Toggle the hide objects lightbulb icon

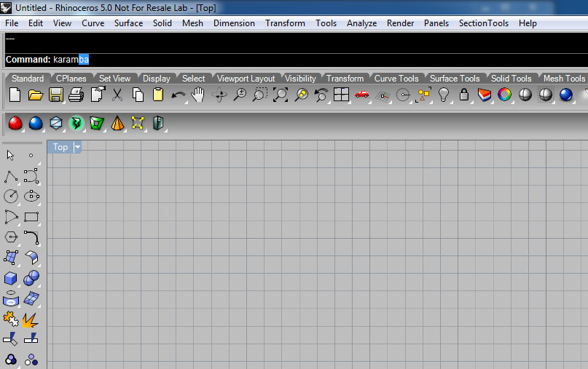442,95
